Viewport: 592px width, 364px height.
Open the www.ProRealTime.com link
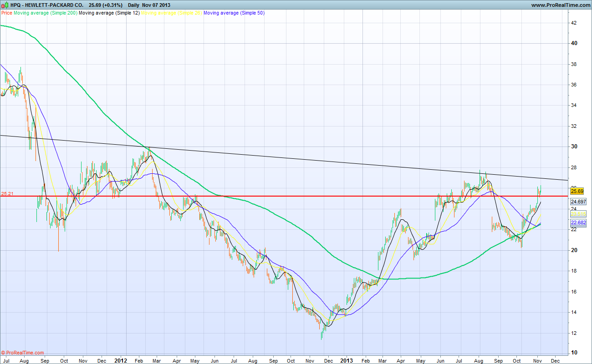tap(561, 5)
